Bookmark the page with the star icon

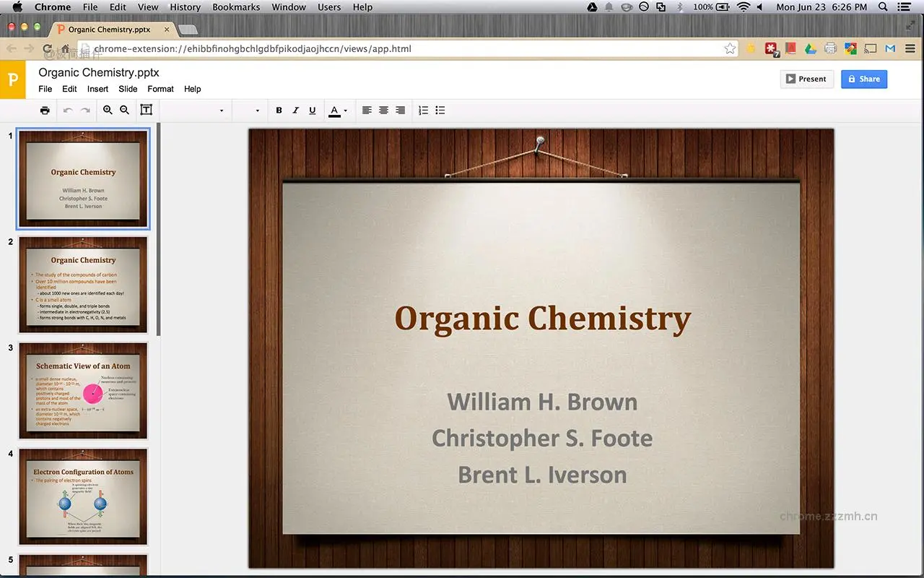730,48
